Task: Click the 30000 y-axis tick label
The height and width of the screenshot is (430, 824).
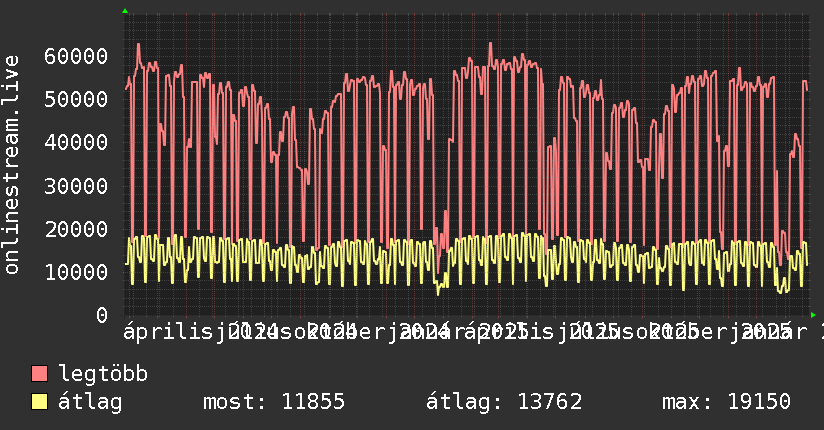Action: pos(76,186)
